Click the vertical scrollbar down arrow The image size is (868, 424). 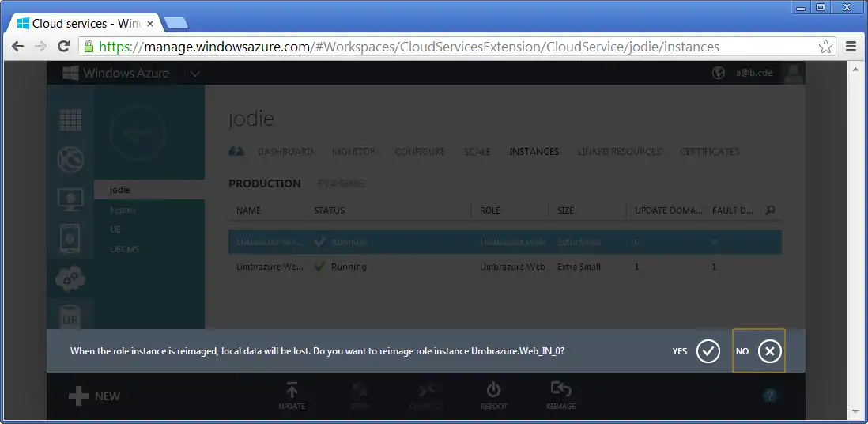click(x=856, y=412)
